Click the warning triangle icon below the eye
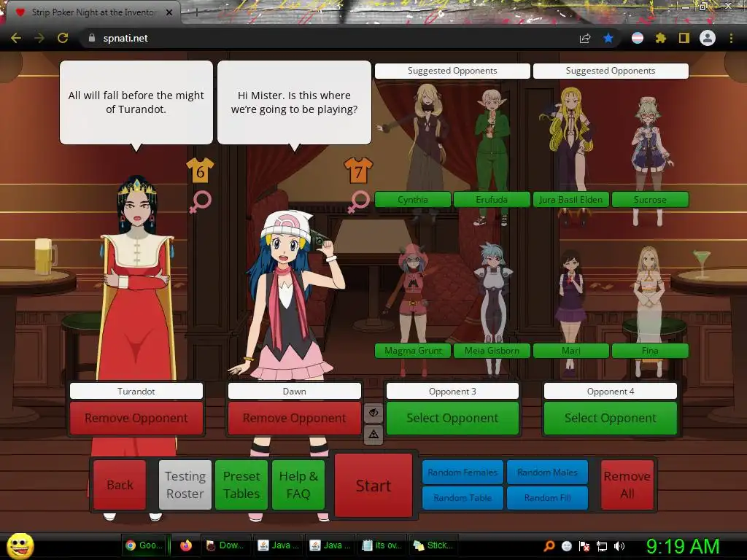The width and height of the screenshot is (747, 560). [373, 435]
